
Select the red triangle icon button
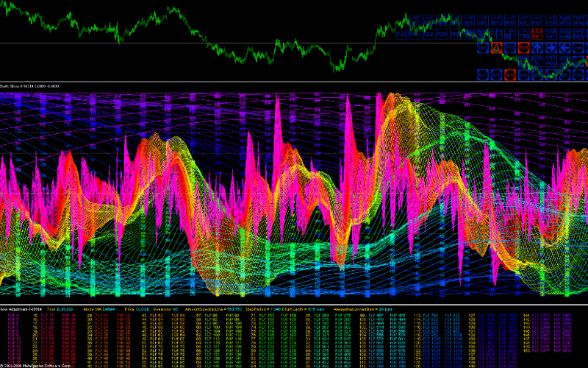click(496, 48)
